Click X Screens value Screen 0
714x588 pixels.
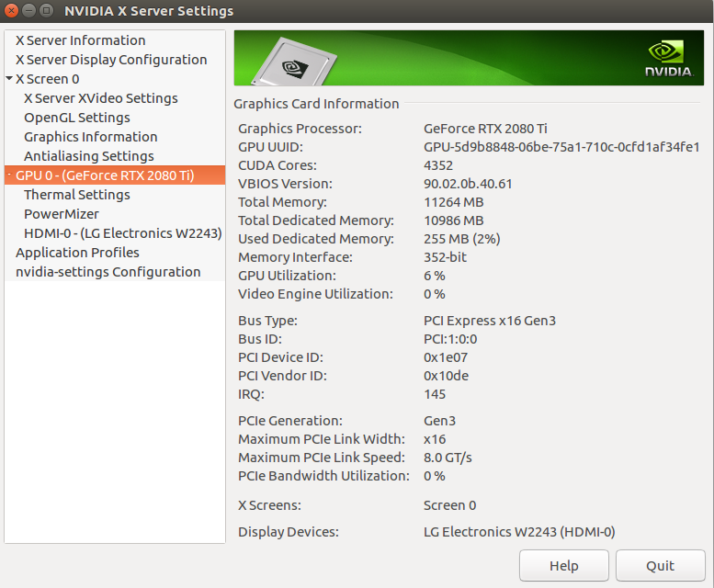pyautogui.click(x=449, y=505)
